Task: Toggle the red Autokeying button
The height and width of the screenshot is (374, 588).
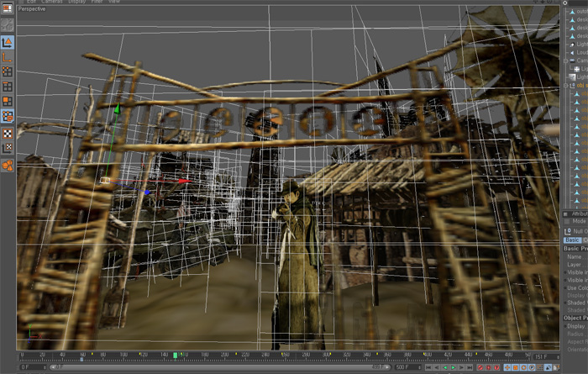Action: coord(489,367)
